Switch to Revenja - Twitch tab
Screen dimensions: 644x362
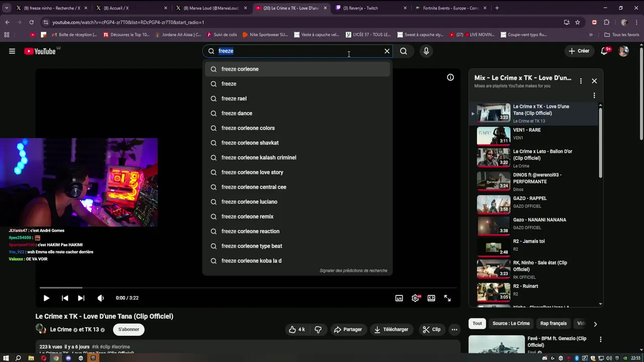click(x=371, y=8)
